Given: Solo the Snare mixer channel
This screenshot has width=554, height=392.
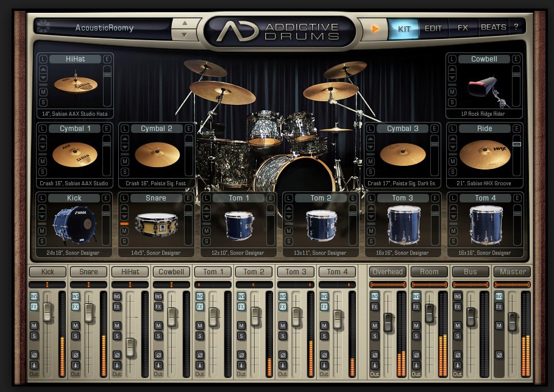Looking at the screenshot, I should pos(76,336).
